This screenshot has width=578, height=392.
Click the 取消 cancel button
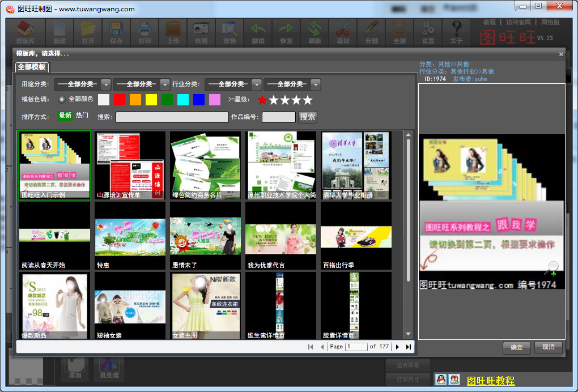pyautogui.click(x=549, y=347)
